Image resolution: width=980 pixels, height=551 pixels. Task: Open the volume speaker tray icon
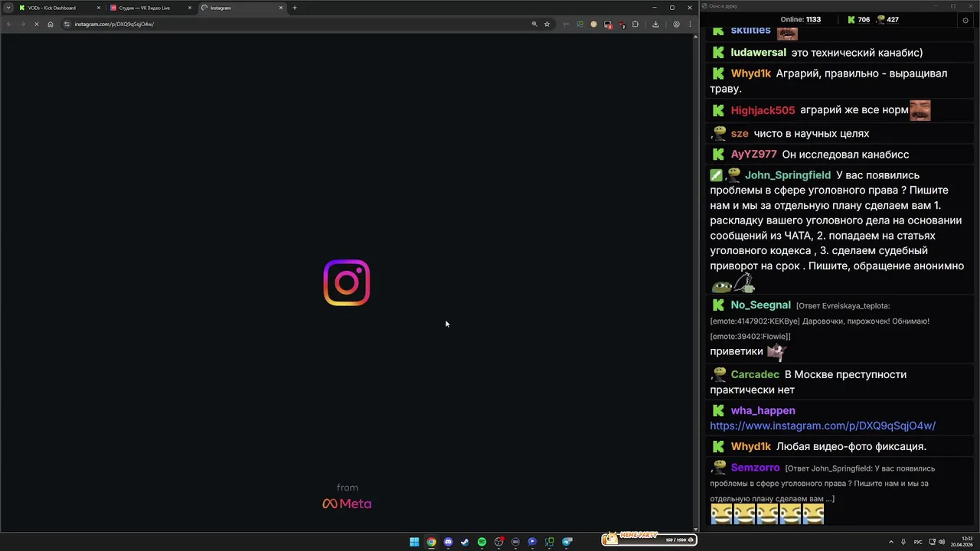tap(942, 542)
